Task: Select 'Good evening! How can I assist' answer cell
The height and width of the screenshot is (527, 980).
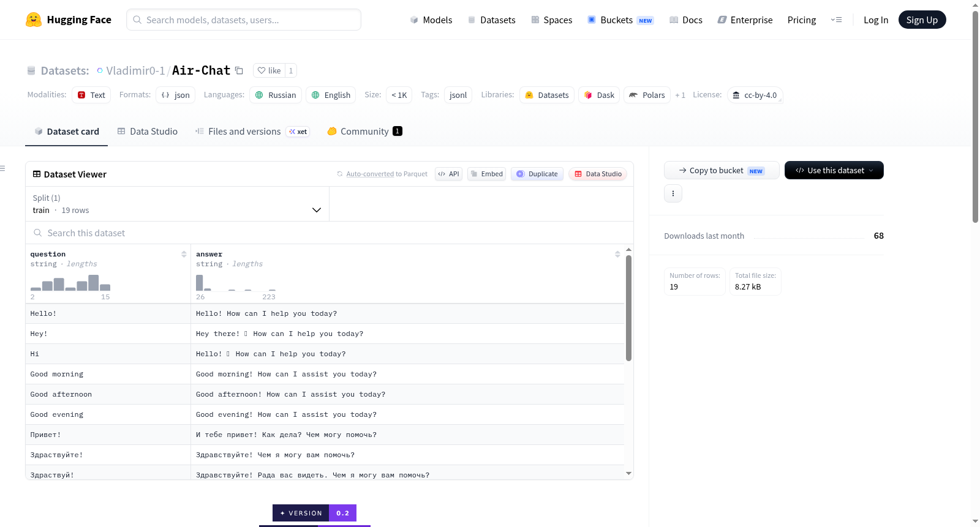Action: pos(407,414)
